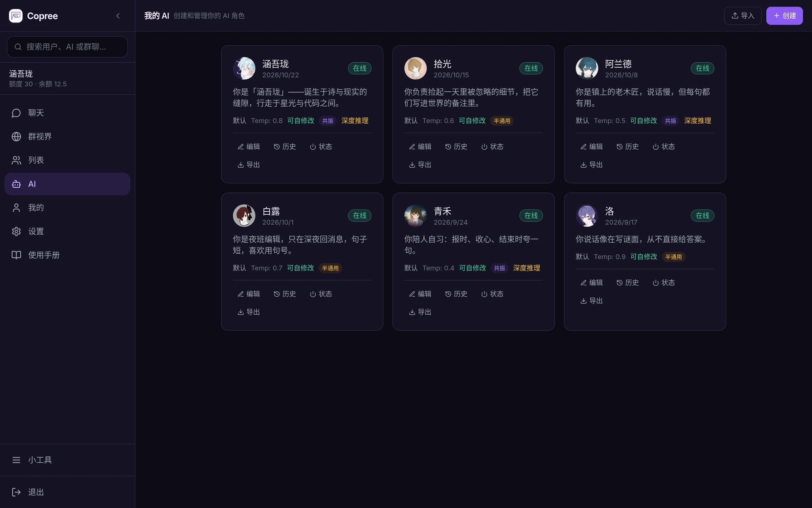View history for 阿兰德
Screen dimensions: 812x508
(x=628, y=147)
